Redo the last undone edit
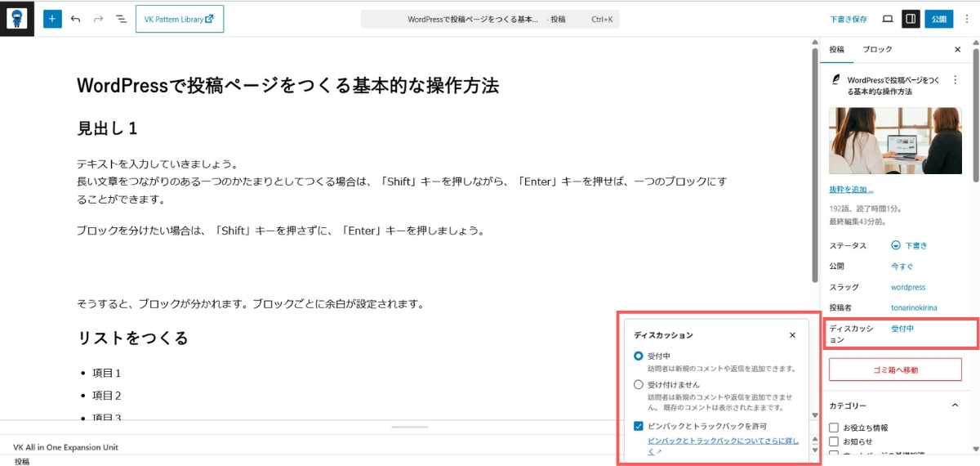 pos(98,19)
